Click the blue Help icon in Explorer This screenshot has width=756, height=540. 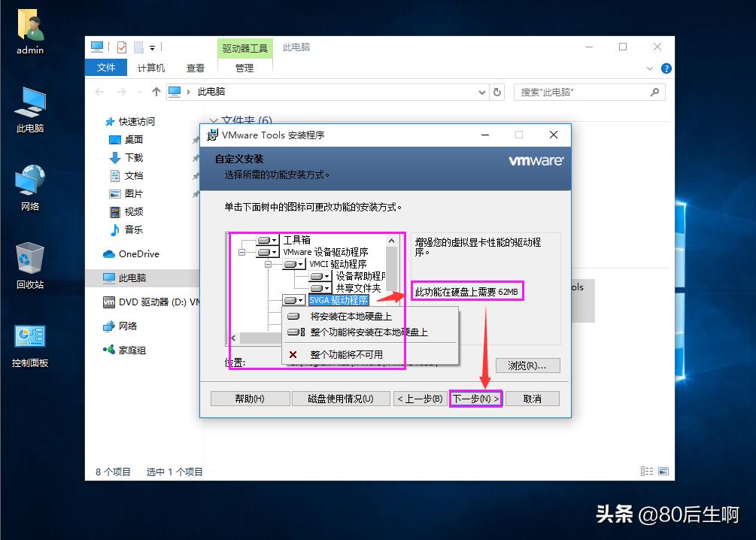[x=666, y=68]
